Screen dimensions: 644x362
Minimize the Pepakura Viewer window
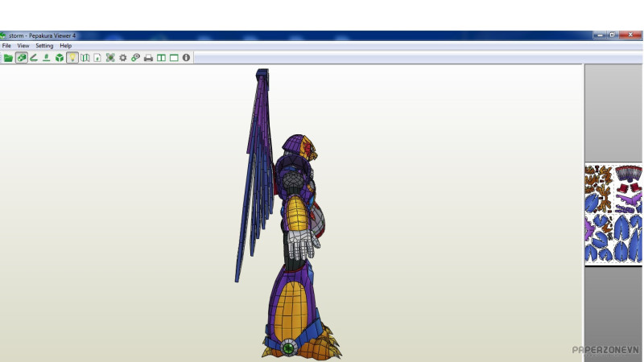coord(599,35)
